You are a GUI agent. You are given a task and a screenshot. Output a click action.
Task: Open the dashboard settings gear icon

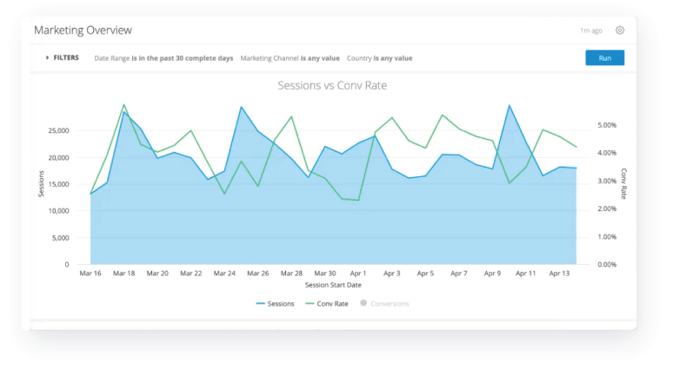[x=620, y=30]
